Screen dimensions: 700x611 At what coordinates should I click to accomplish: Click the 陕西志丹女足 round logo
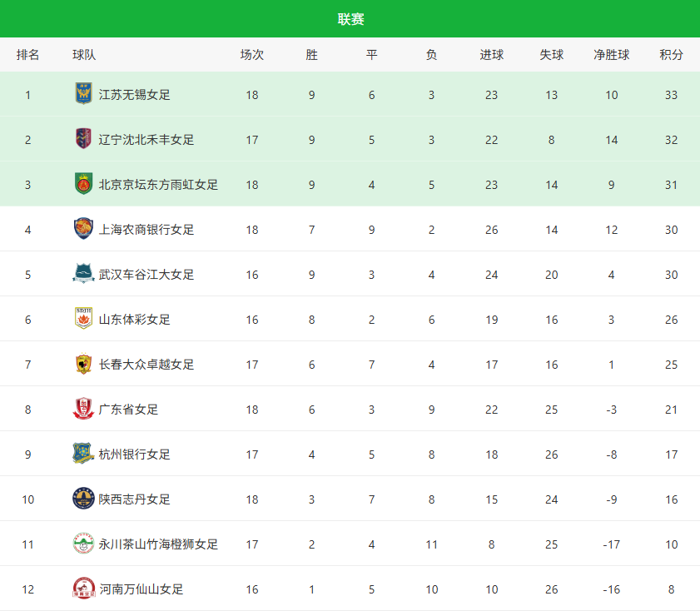(83, 499)
